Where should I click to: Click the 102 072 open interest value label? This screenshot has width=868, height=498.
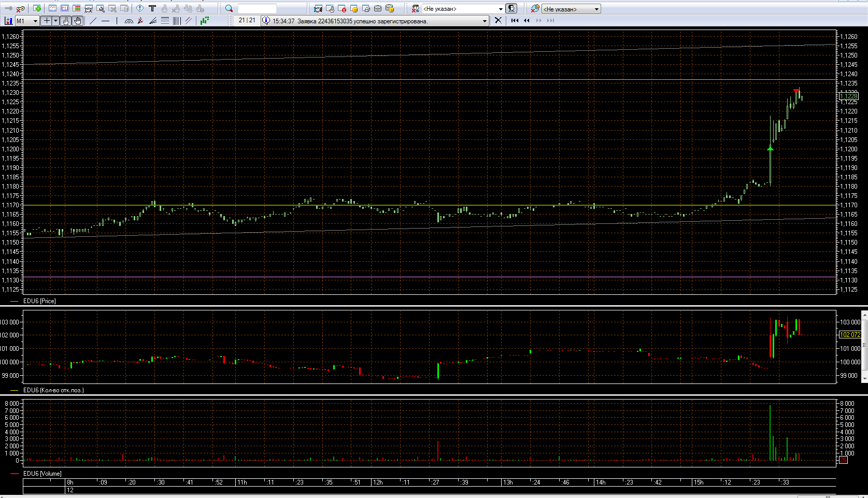[x=850, y=335]
